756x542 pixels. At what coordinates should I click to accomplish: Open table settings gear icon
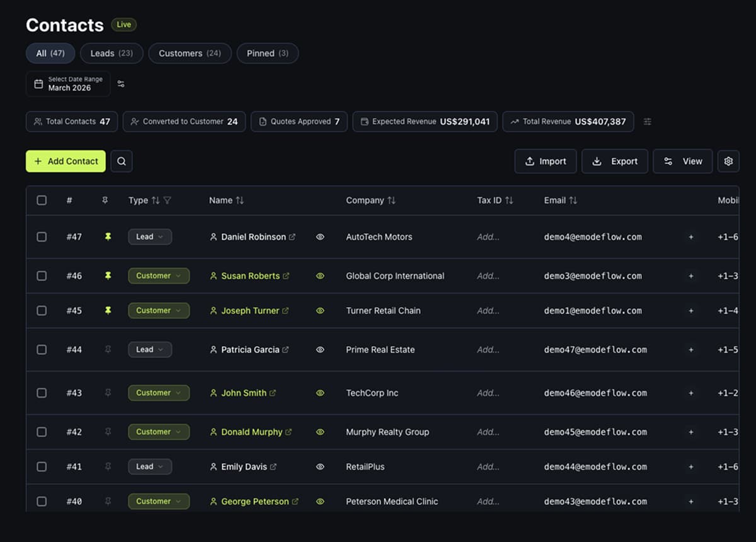[x=728, y=161]
